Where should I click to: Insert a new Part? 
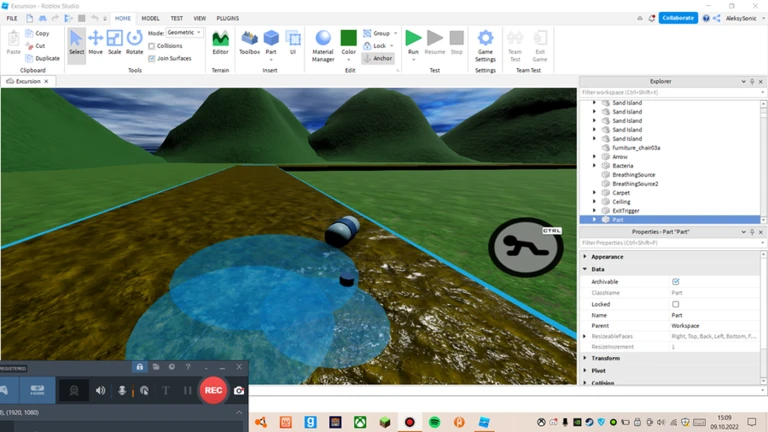(x=271, y=42)
